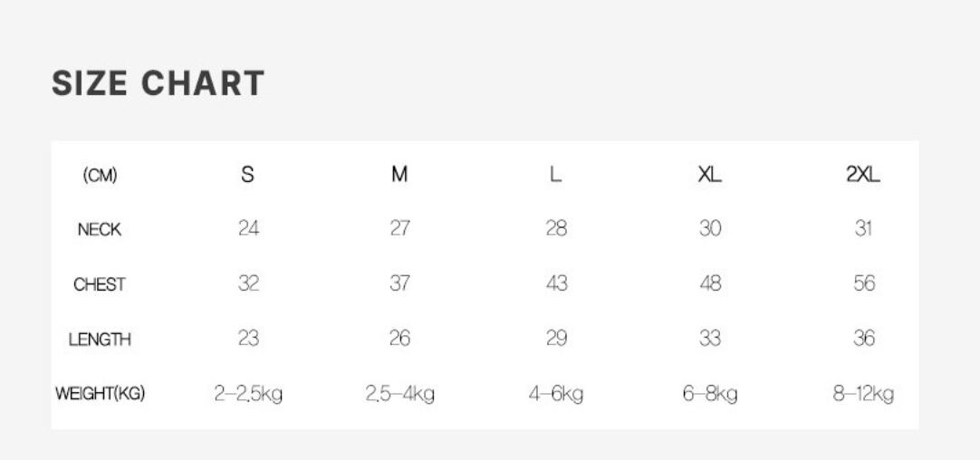Click the LENGTH row label
This screenshot has height=460, width=980.
click(100, 340)
